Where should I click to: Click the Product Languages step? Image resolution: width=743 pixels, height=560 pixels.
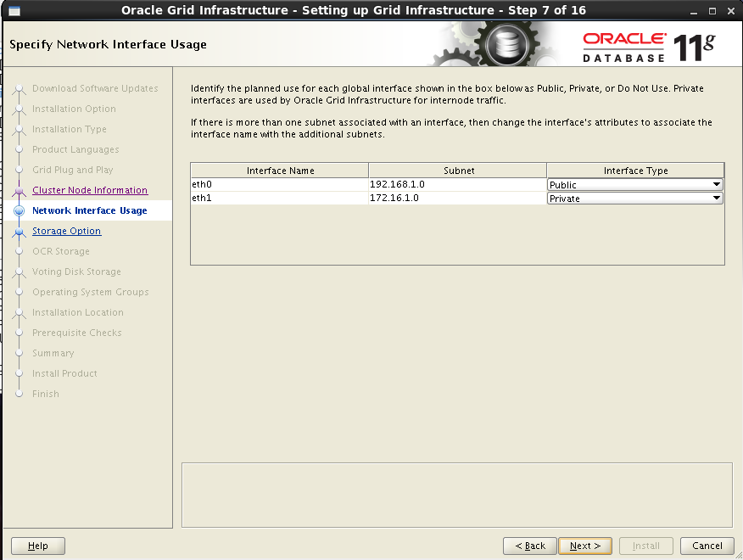pyautogui.click(x=75, y=149)
